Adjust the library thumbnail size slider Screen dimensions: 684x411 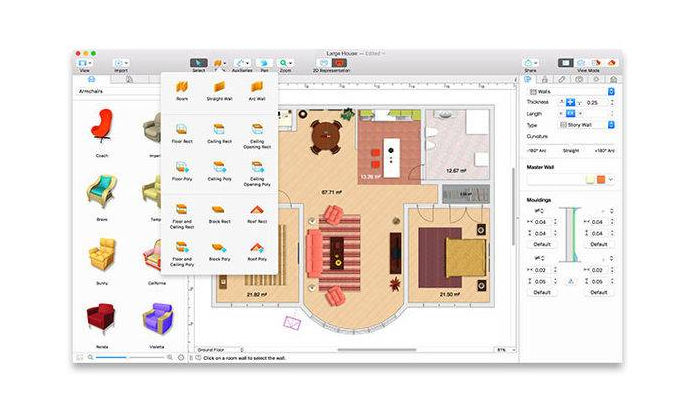[x=130, y=357]
